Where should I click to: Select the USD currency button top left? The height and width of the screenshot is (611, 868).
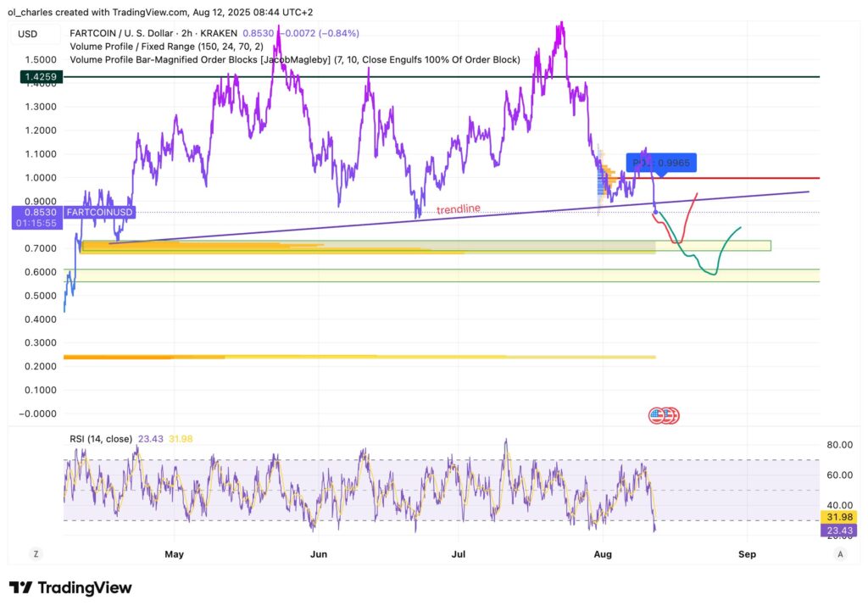28,32
